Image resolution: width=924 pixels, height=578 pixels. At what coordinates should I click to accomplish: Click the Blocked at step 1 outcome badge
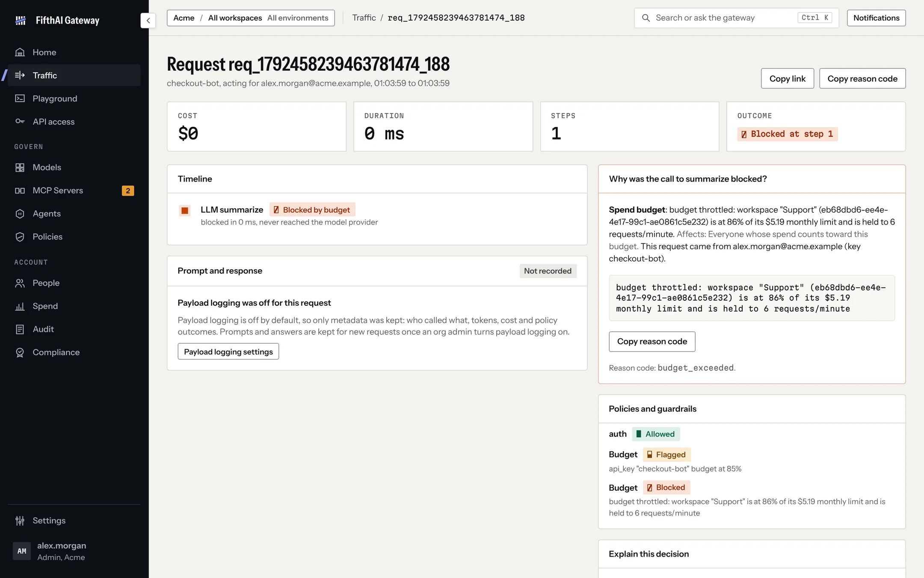(x=787, y=134)
